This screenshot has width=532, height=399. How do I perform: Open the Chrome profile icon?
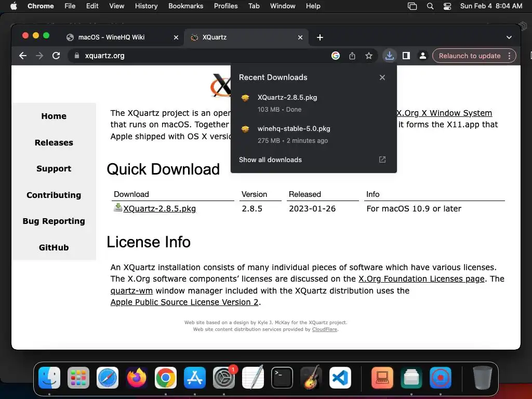click(x=423, y=56)
